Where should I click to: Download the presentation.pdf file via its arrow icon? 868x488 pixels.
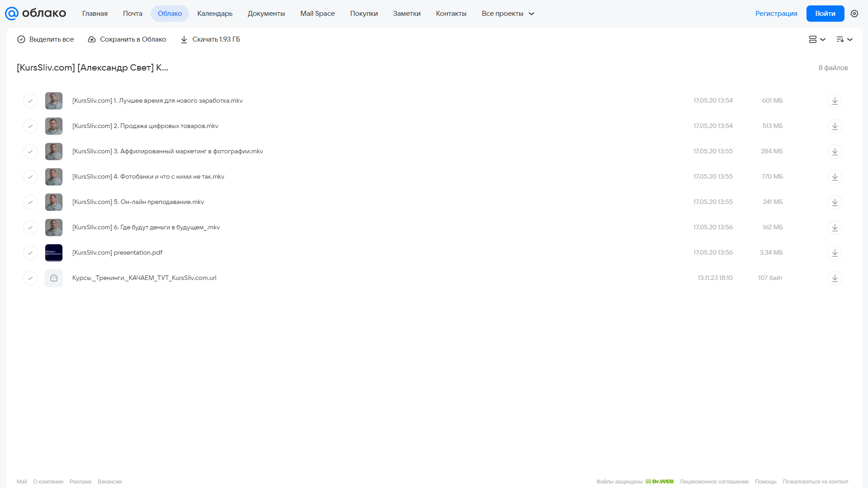835,253
